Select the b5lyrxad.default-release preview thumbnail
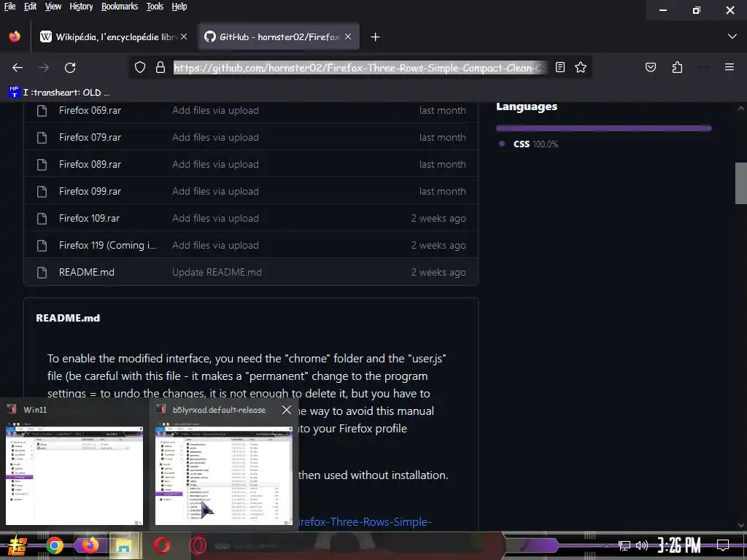Viewport: 747px width, 560px height. click(224, 475)
